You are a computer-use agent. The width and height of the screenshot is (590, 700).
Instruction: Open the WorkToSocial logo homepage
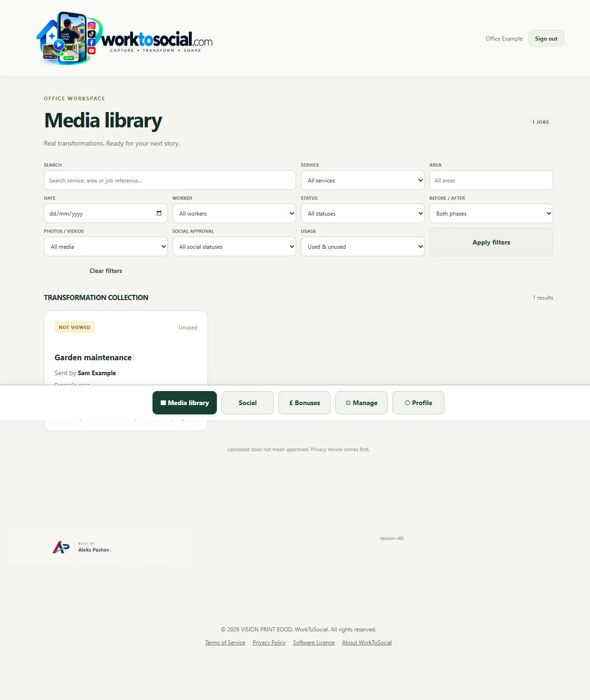(125, 38)
